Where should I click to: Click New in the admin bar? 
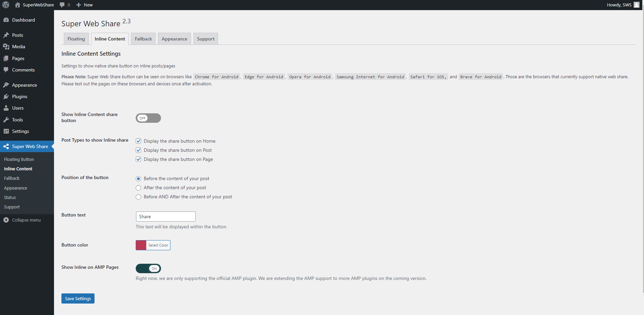(x=88, y=5)
